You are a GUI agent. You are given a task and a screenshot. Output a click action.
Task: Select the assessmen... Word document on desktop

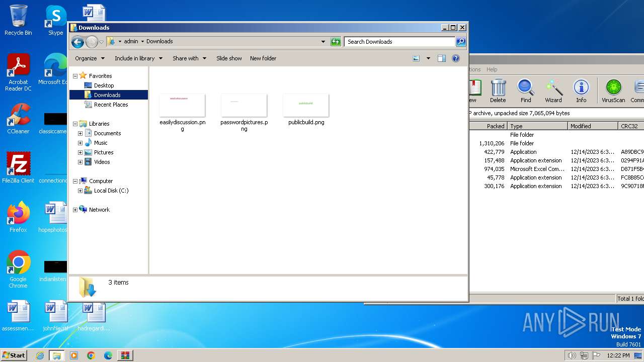point(18,316)
